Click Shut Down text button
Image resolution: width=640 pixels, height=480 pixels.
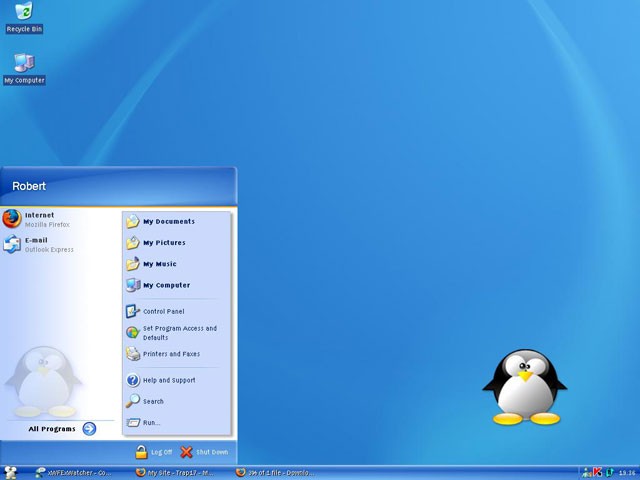[212, 452]
